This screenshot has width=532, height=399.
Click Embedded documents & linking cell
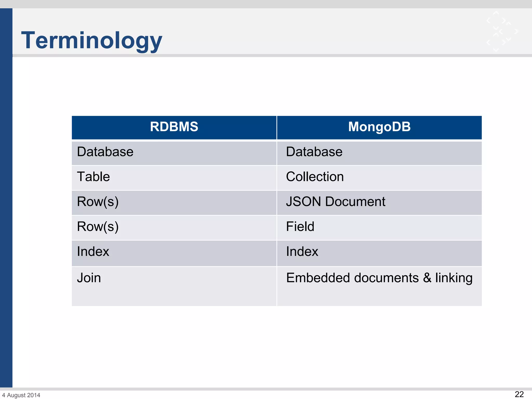pyautogui.click(x=379, y=286)
